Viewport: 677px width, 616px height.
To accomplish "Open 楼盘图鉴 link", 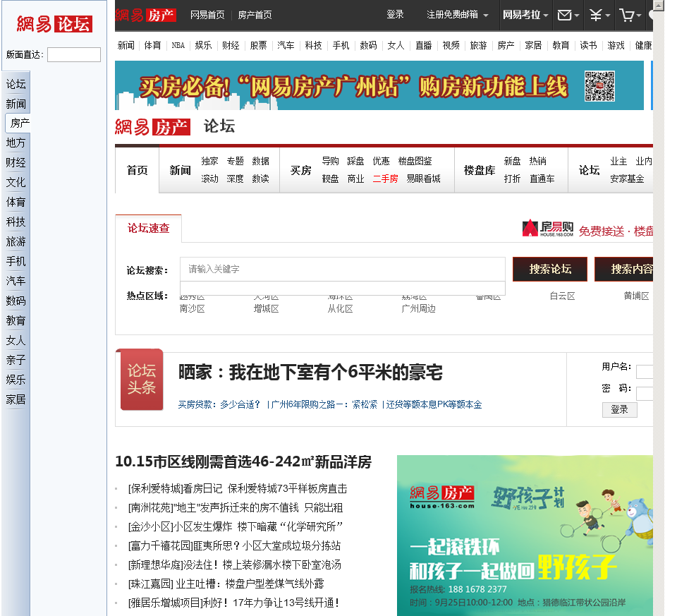I will [415, 161].
